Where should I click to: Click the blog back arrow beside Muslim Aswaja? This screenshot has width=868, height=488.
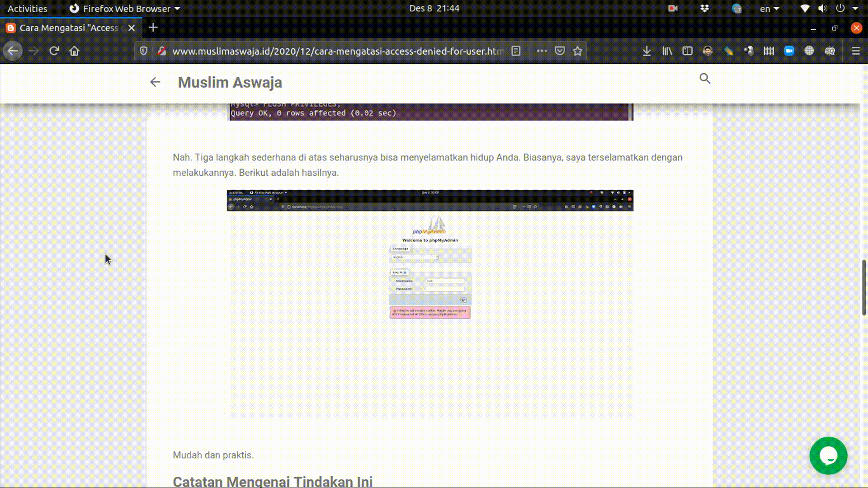(x=155, y=82)
